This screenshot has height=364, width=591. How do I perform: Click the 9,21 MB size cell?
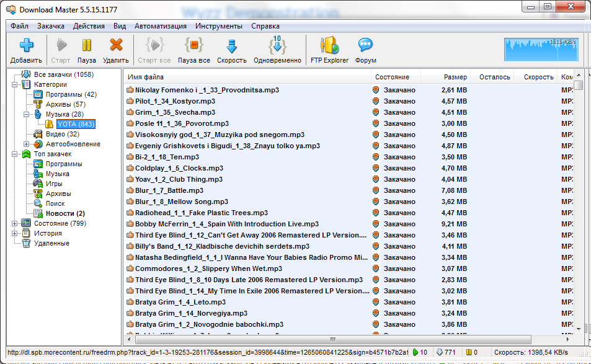(454, 224)
